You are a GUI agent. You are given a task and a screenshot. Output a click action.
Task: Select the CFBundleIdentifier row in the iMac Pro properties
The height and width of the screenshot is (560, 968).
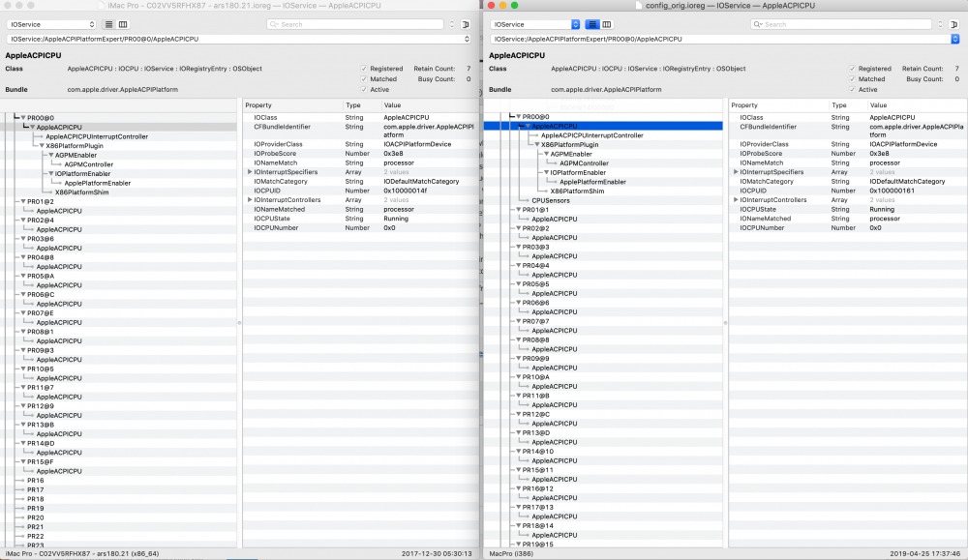point(360,131)
